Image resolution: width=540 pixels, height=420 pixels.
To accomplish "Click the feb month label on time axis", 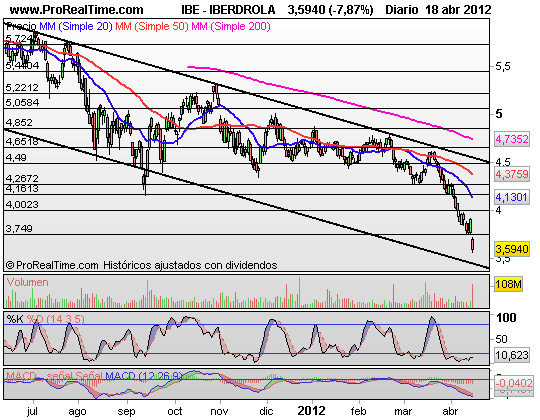I will tap(359, 411).
